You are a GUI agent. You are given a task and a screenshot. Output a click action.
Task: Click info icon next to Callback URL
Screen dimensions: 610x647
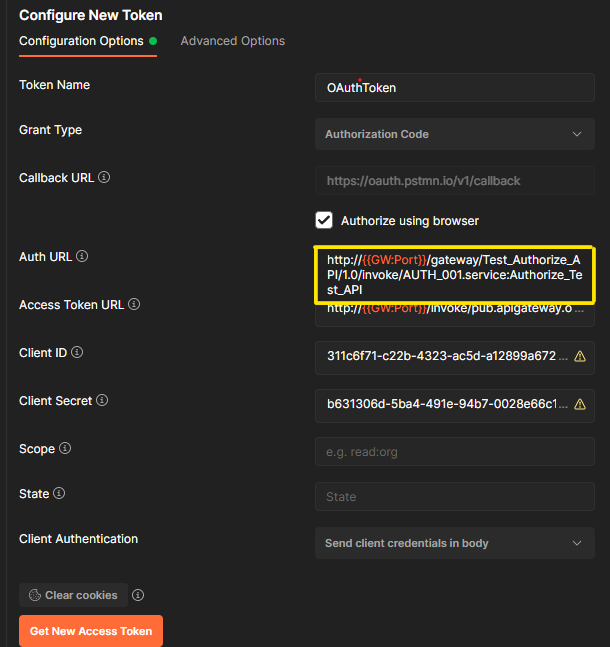click(105, 178)
